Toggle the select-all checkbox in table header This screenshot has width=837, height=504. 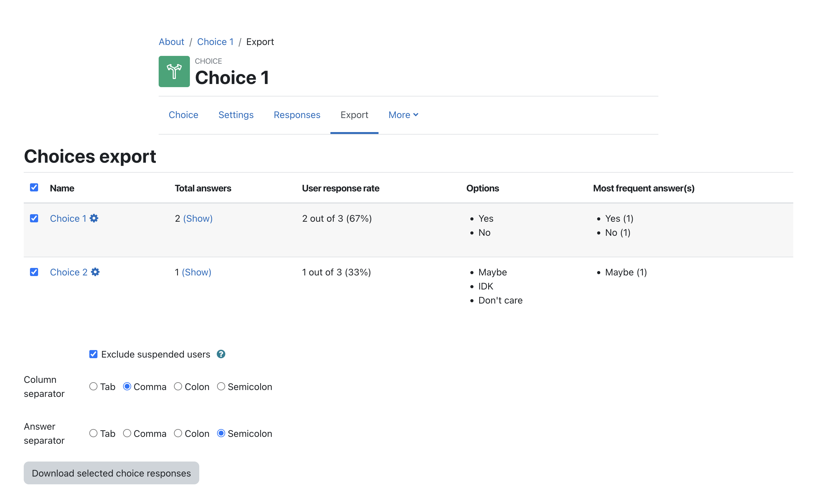pos(34,187)
